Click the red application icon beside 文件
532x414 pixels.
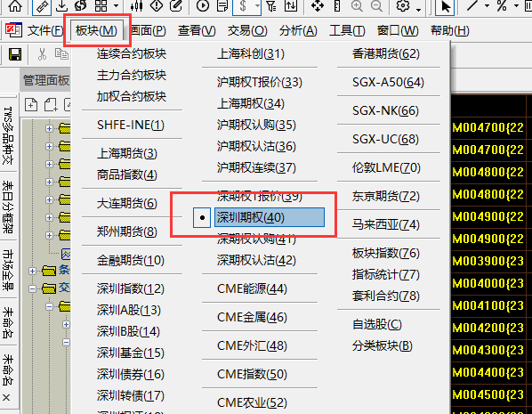(13, 30)
